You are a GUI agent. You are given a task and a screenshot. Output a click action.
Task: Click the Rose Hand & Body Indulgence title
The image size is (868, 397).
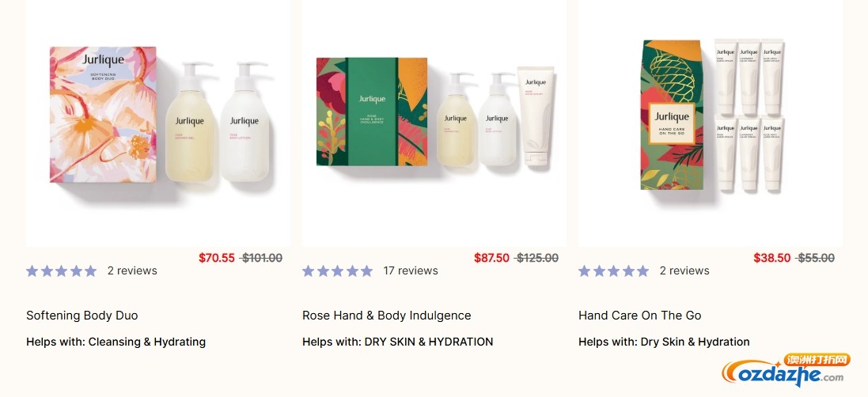pos(387,316)
